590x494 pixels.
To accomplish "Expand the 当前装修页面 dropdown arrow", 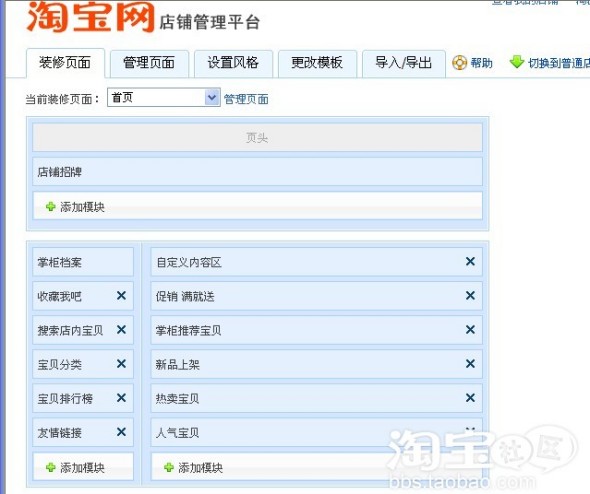I will (212, 97).
